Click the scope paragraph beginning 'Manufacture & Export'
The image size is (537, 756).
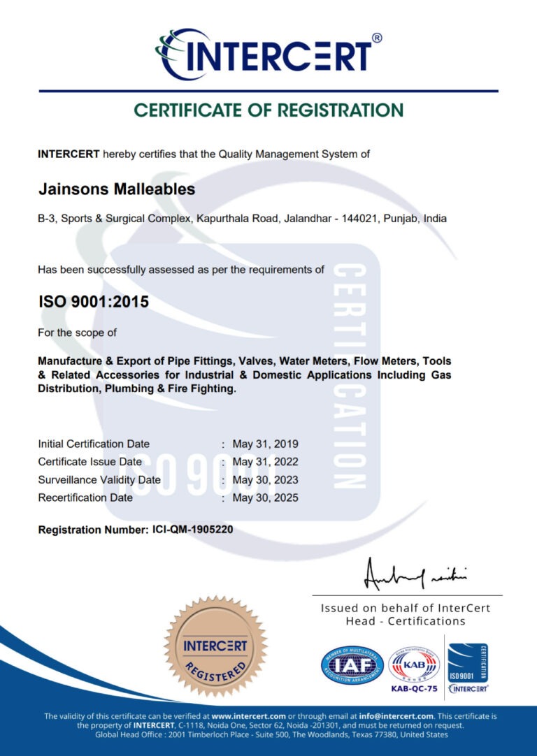[245, 375]
